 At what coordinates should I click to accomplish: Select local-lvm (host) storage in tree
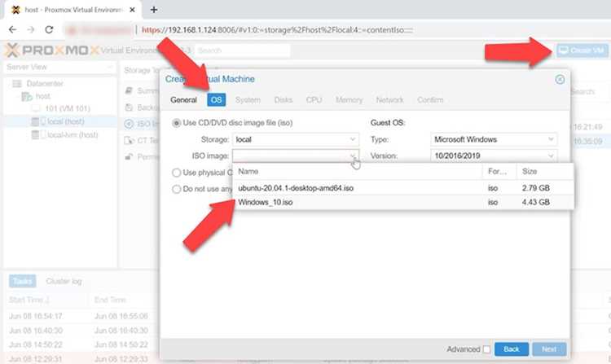(73, 134)
